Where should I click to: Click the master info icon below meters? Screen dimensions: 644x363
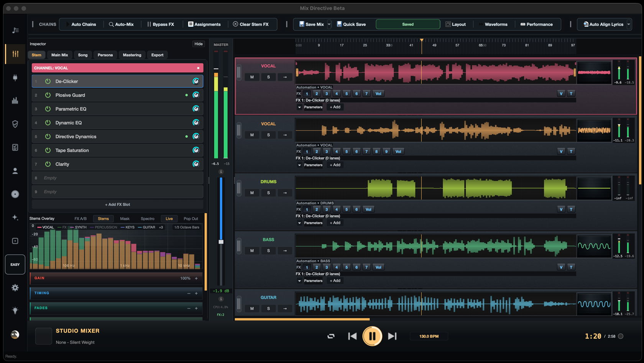(x=221, y=172)
